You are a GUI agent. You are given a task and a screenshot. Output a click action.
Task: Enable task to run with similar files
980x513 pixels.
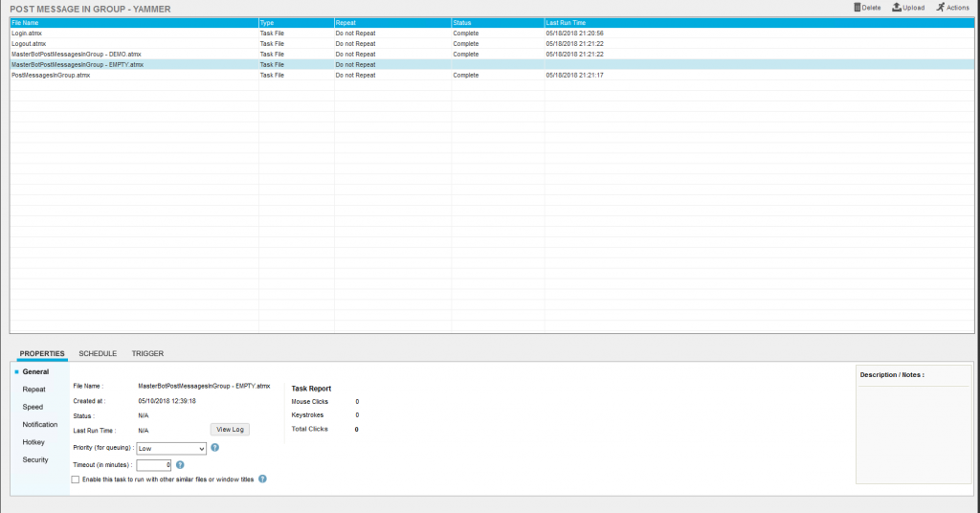77,479
